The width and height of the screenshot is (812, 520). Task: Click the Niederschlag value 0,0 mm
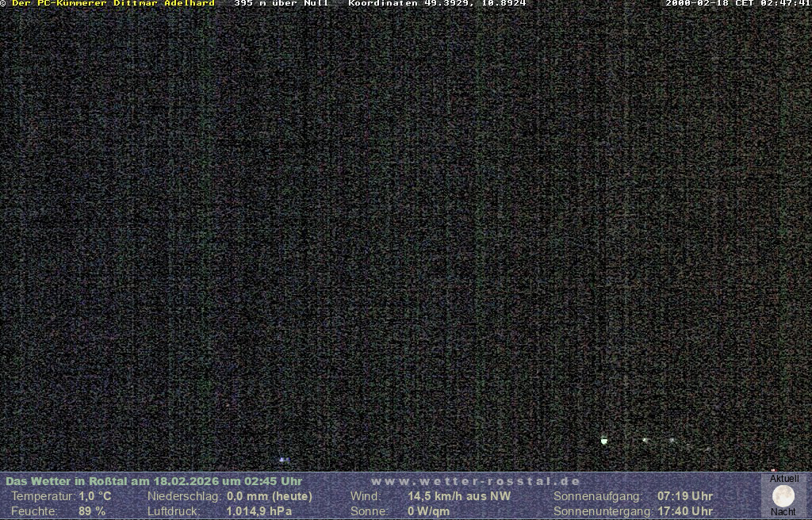(x=270, y=496)
